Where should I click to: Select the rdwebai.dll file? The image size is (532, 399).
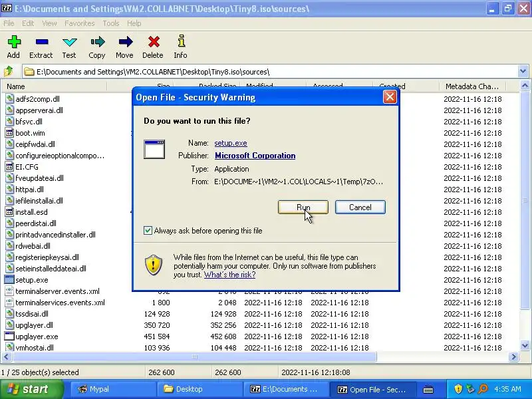33,245
